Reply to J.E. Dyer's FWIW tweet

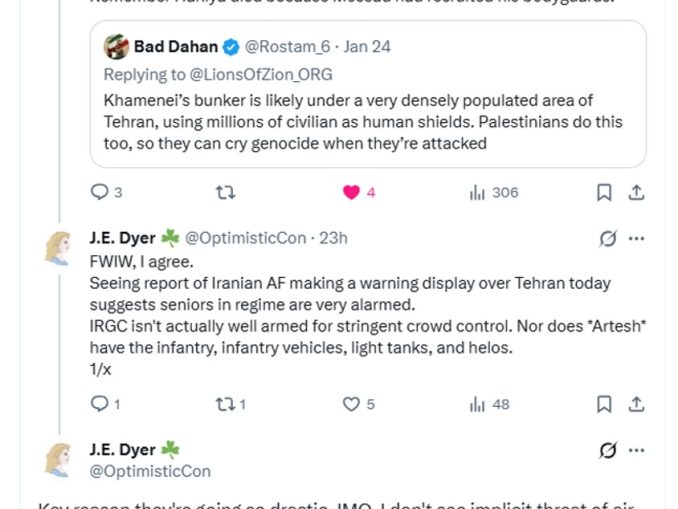(x=99, y=404)
